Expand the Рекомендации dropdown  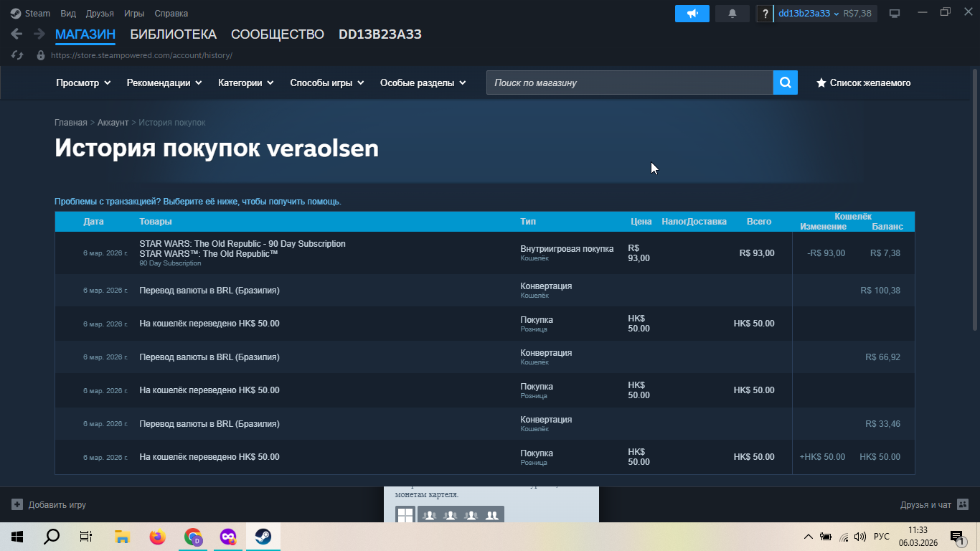164,83
